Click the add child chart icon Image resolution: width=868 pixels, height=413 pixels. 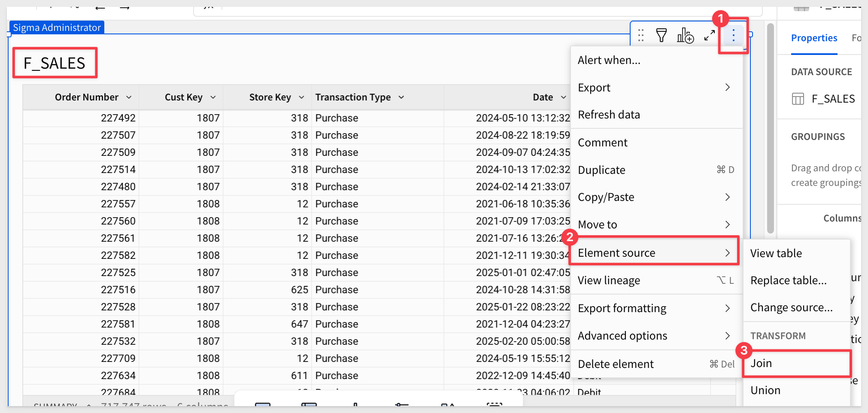pos(685,35)
